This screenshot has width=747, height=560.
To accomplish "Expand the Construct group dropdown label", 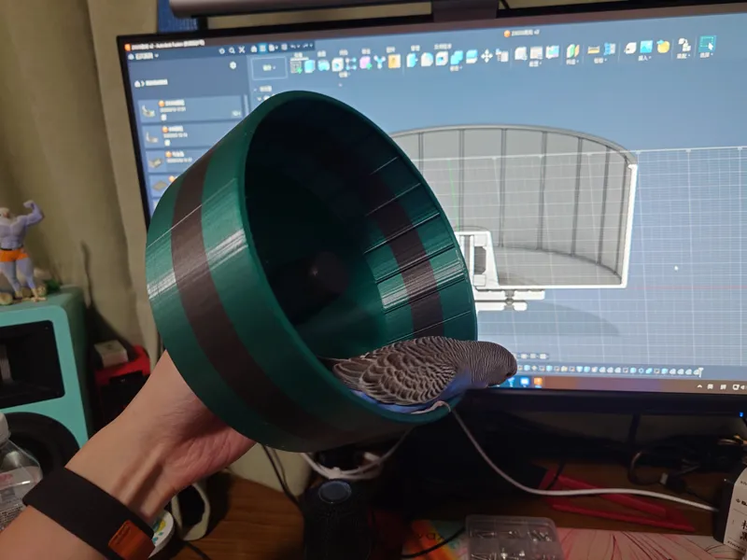I will pos(571,62).
